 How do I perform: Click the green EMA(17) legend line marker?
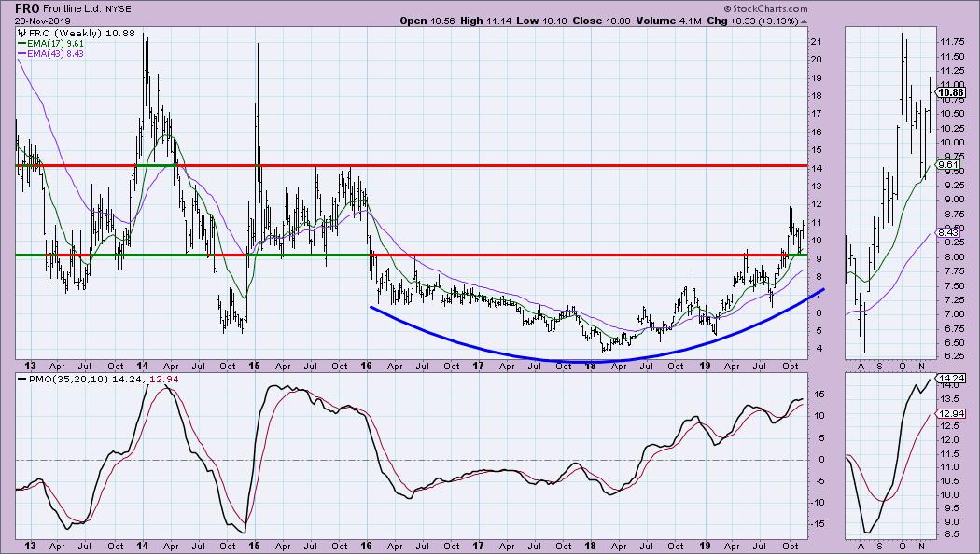(21, 44)
